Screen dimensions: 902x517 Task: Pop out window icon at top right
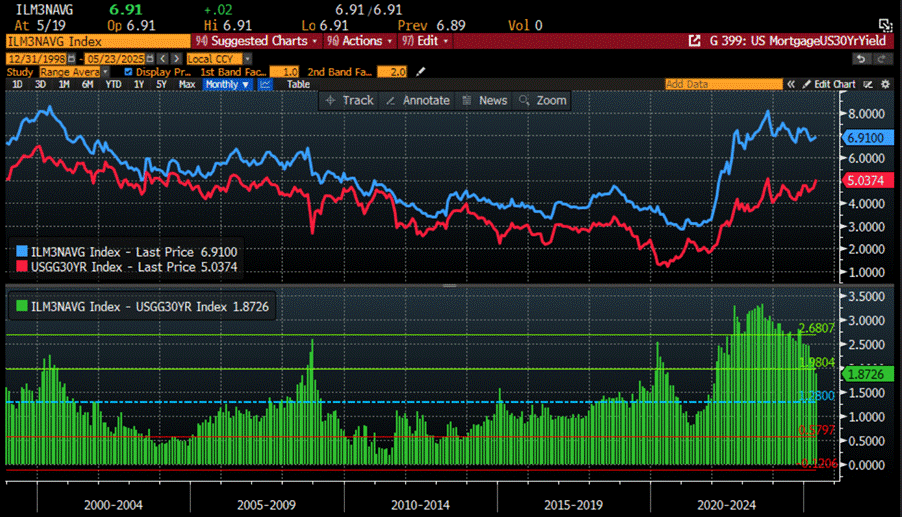point(885,25)
